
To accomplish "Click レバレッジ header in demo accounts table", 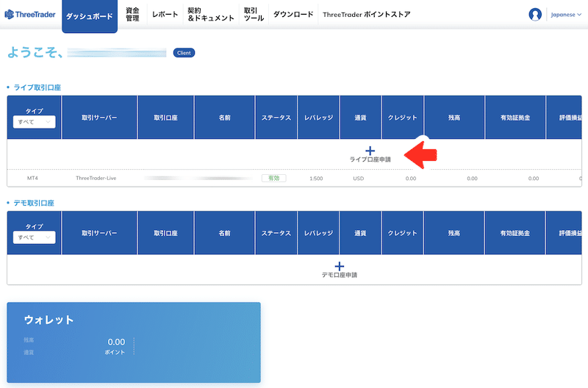I will click(x=318, y=233).
